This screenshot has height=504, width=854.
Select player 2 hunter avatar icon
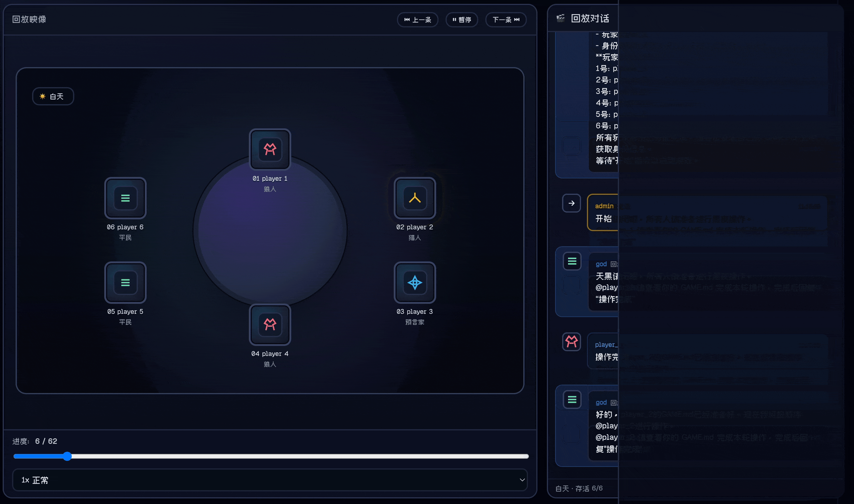414,198
